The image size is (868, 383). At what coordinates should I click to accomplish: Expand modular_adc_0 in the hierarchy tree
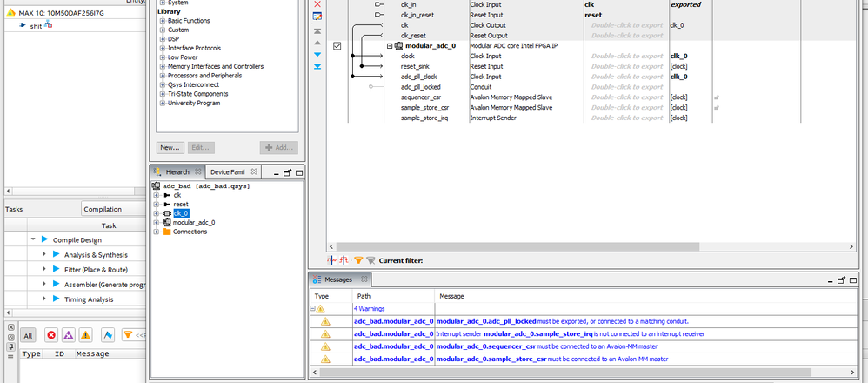pos(157,223)
